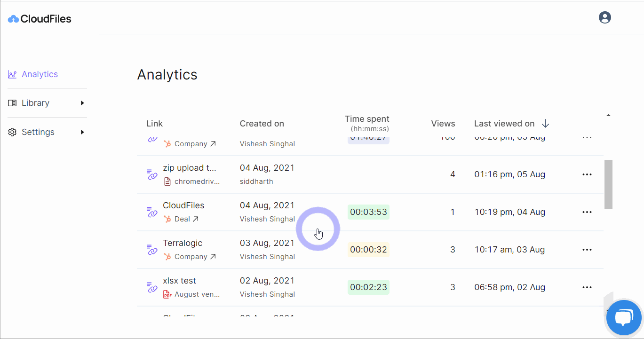Click link icon for Terralogic row
Screen dimensions: 644x339
pos(152,250)
